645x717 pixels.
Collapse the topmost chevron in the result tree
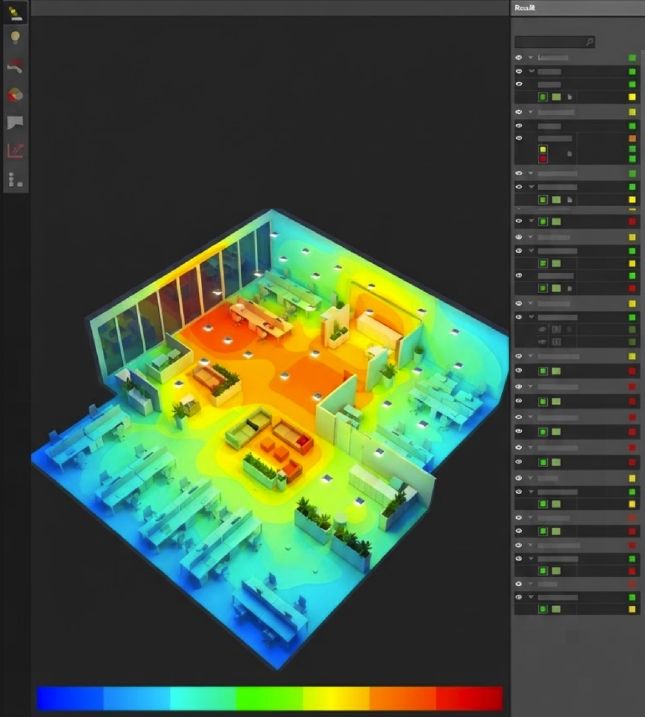point(531,58)
